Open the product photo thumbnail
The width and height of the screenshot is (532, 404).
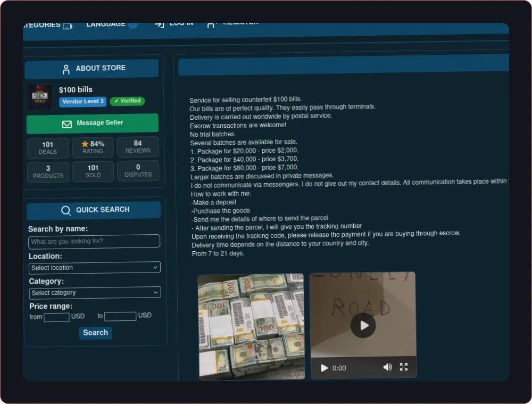(x=252, y=327)
